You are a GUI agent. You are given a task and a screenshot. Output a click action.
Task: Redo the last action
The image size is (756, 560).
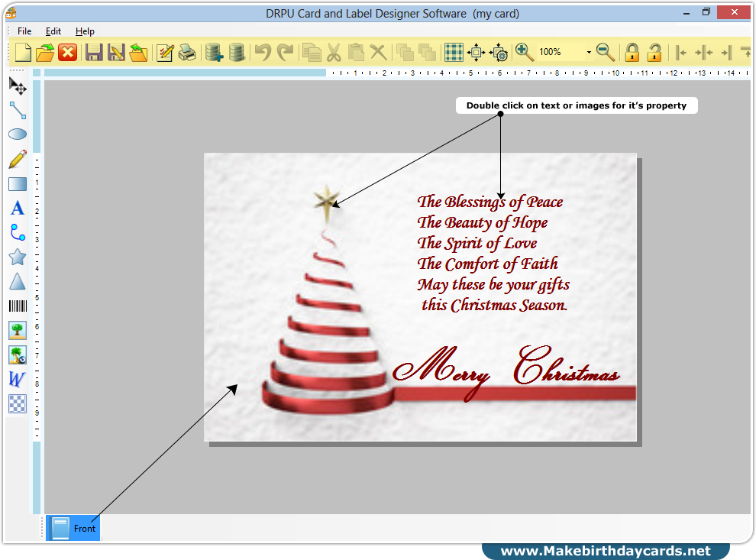(x=286, y=52)
